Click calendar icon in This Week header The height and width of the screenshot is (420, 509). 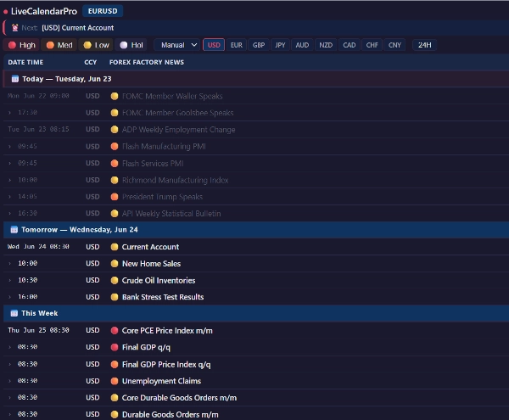pyautogui.click(x=14, y=314)
